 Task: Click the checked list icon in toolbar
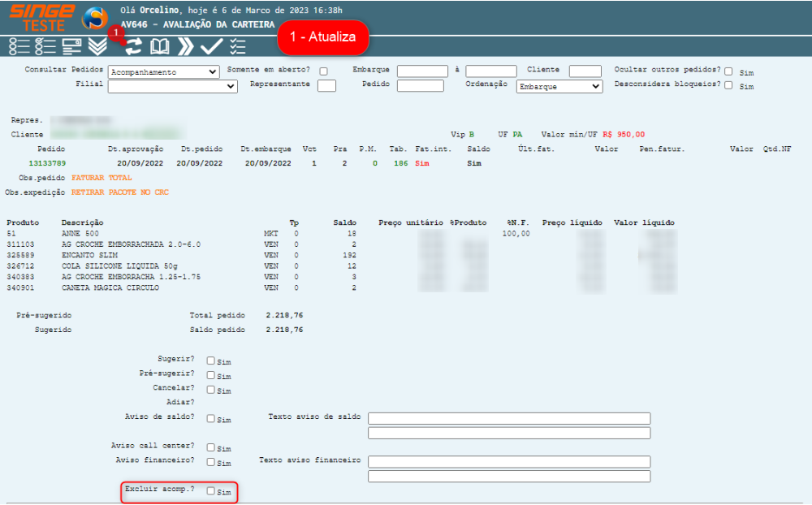click(x=45, y=46)
